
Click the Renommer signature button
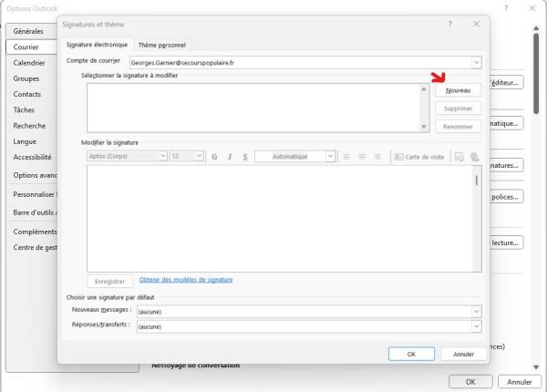(x=458, y=127)
